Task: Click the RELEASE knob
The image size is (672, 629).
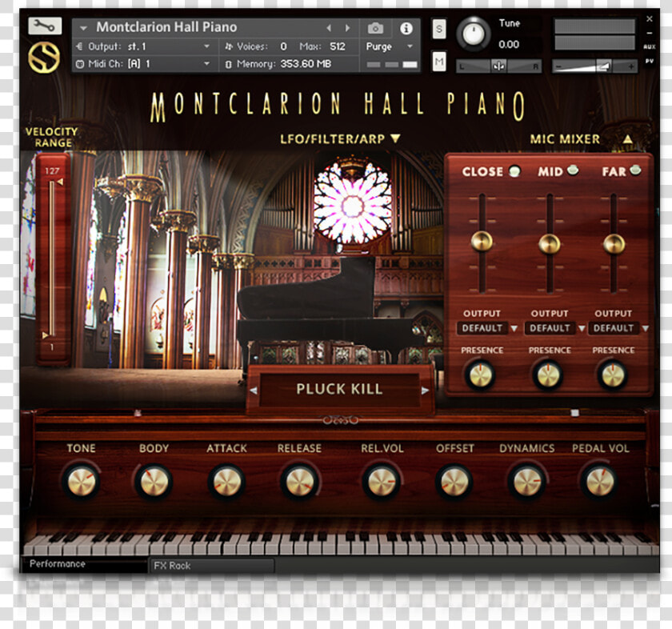Action: pos(299,482)
